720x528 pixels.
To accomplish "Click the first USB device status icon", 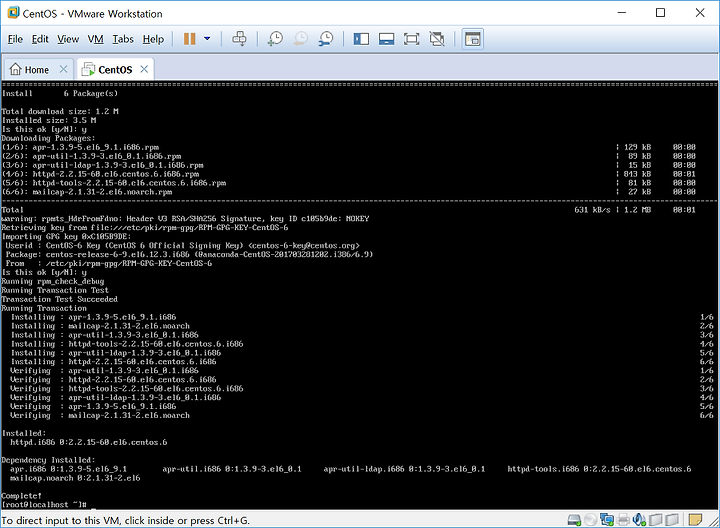I will (655, 520).
